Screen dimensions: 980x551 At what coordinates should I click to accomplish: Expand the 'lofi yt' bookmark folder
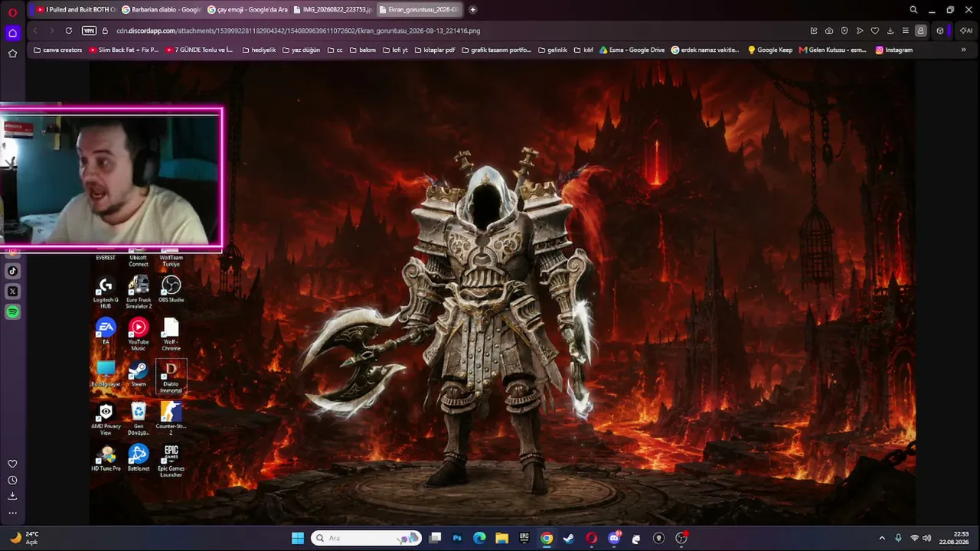click(x=395, y=50)
